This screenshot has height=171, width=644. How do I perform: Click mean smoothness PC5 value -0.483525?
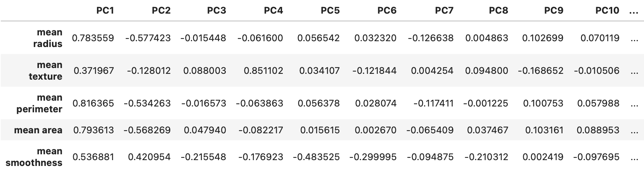316,157
